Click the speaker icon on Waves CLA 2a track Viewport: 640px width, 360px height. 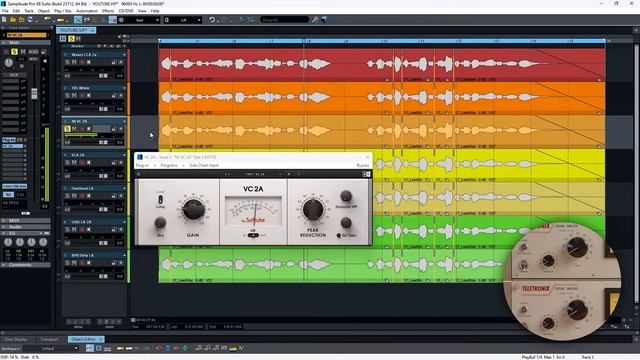(89, 62)
